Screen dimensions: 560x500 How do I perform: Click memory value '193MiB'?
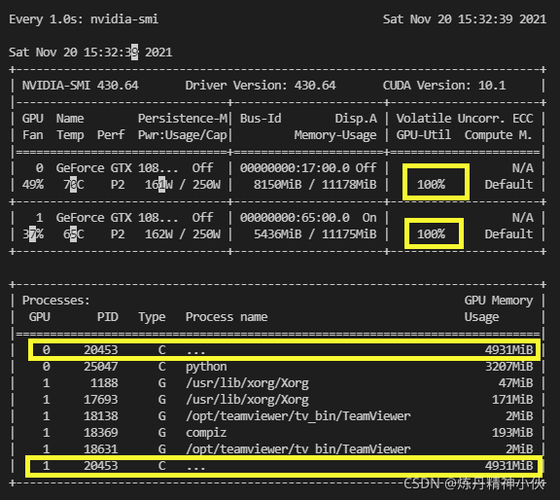click(x=512, y=432)
